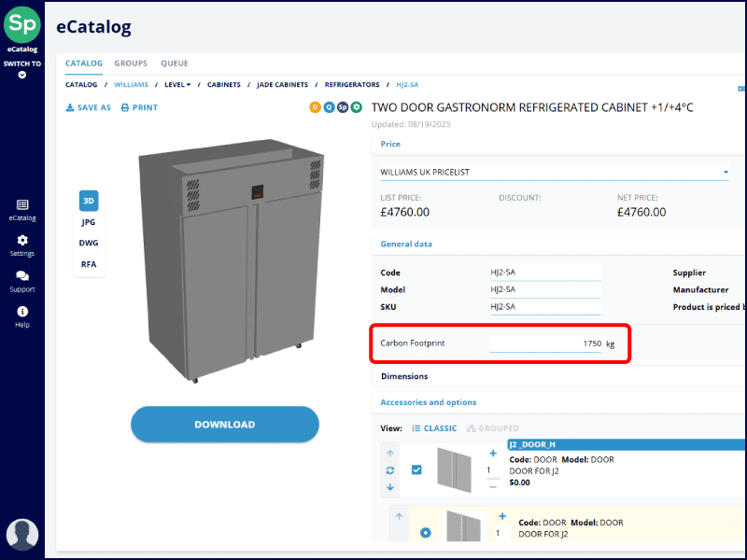
Task: Switch to the Groups tab
Action: (131, 63)
